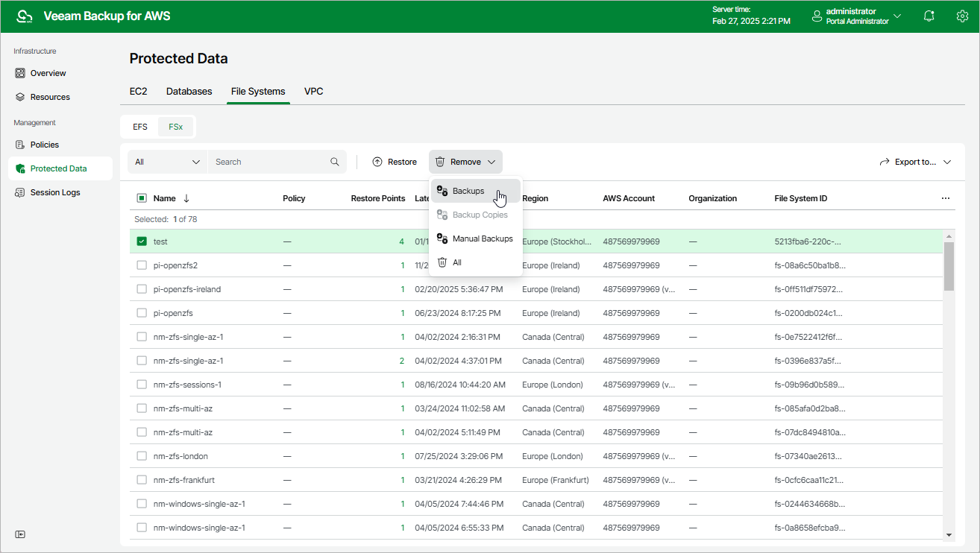Check the pi-openzfs2 row checkbox
980x553 pixels.
142,265
